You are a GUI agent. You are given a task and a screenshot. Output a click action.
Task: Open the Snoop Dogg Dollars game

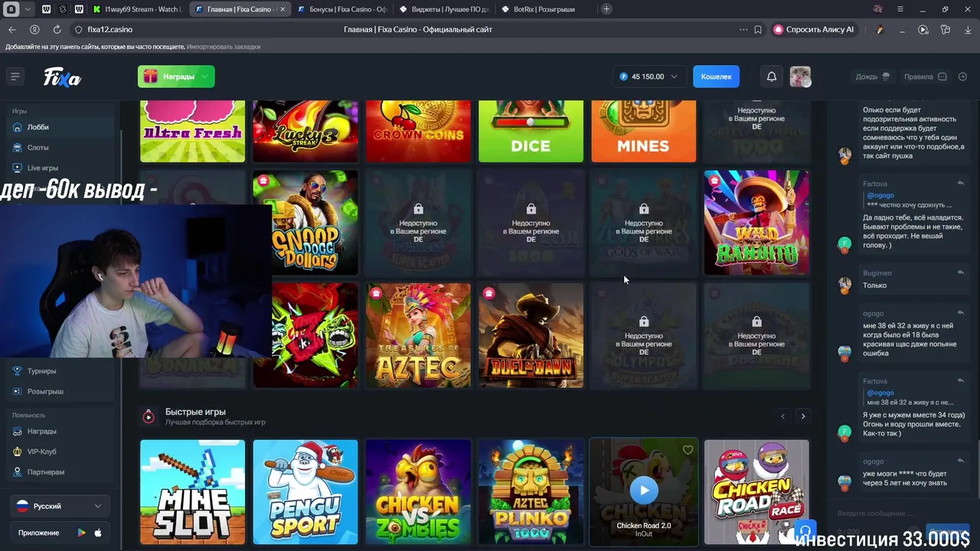[305, 223]
